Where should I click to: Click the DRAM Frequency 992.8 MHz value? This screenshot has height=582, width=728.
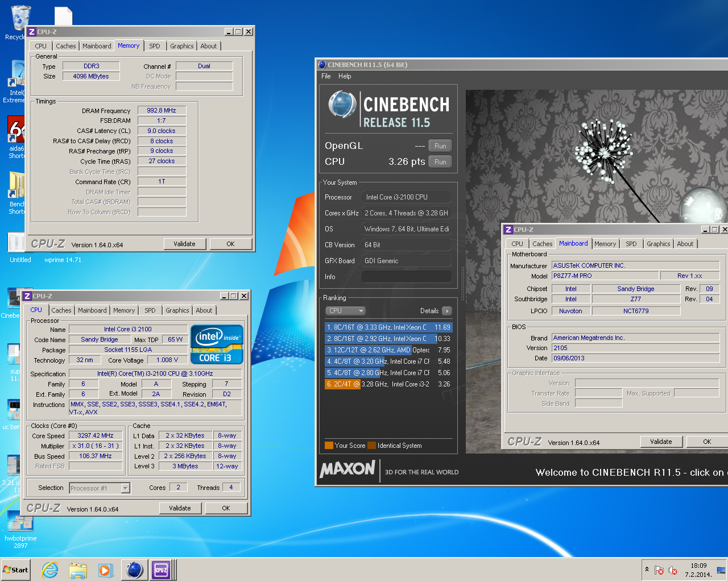(162, 111)
